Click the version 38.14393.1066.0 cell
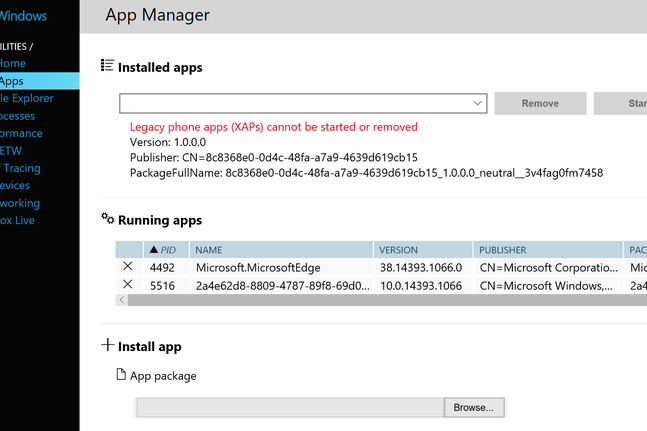The height and width of the screenshot is (431, 647). point(421,268)
